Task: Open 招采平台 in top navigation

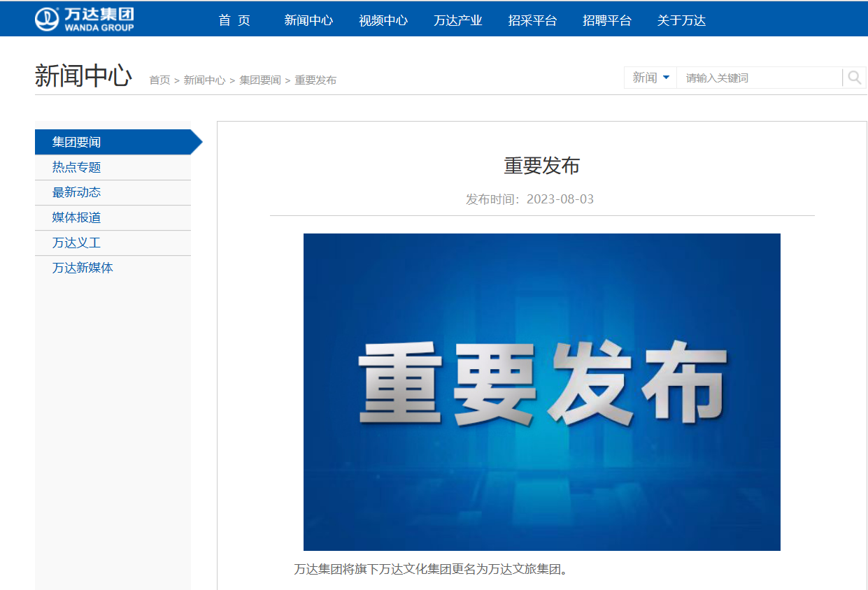Action: click(x=532, y=20)
